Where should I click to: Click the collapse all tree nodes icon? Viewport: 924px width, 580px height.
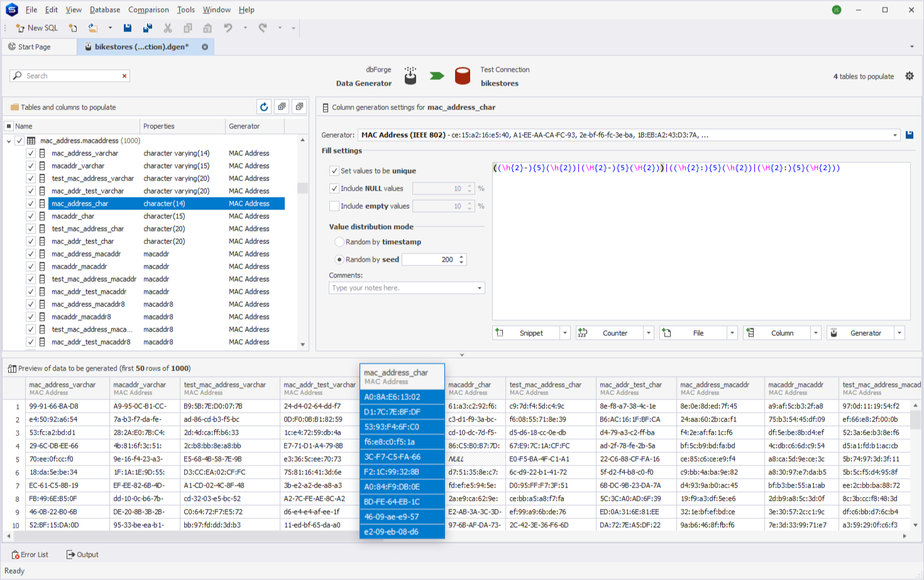pyautogui.click(x=299, y=107)
